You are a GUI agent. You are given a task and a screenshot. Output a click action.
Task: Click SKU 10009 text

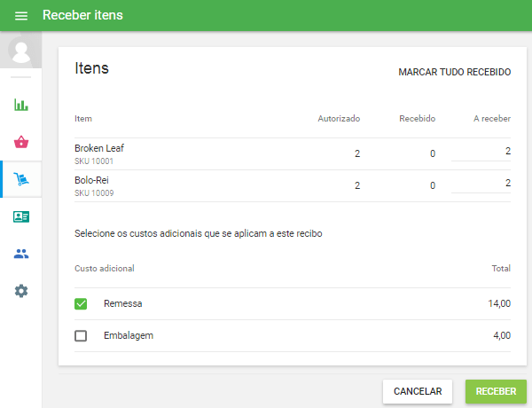[94, 193]
